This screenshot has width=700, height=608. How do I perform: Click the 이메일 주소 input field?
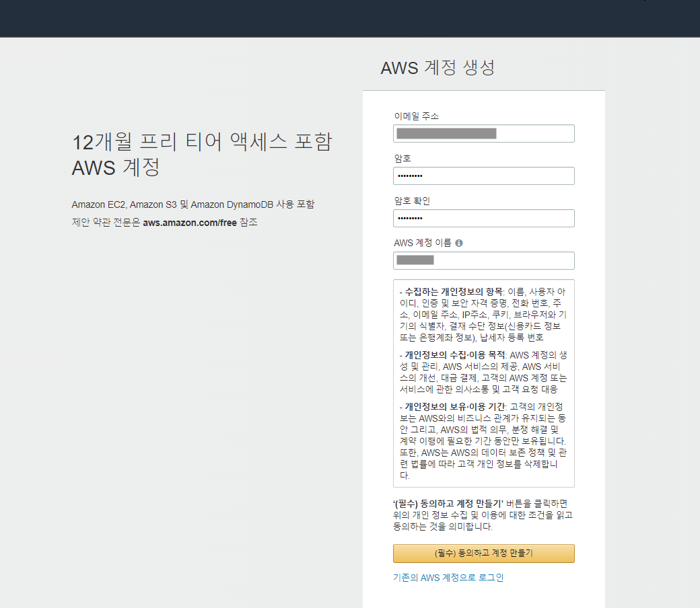click(483, 133)
